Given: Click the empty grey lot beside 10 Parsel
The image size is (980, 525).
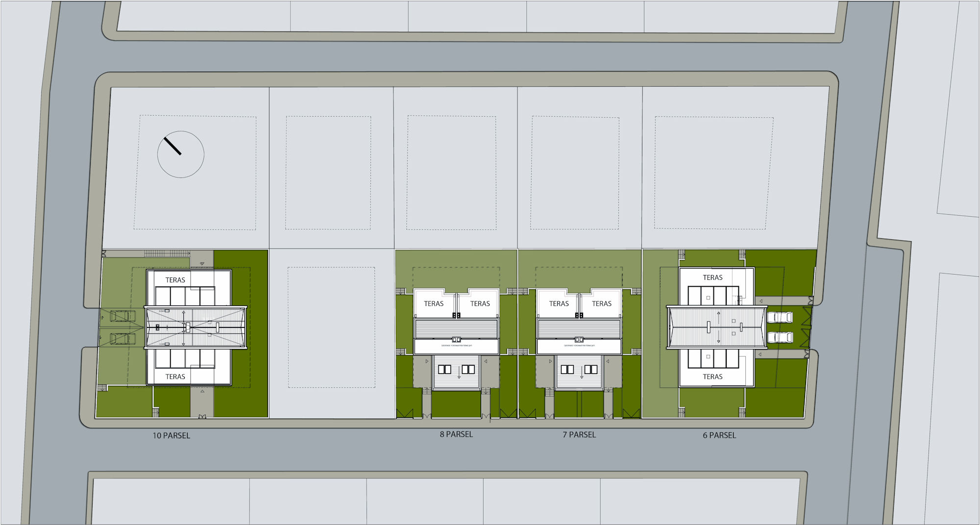Looking at the screenshot, I should coord(331,333).
